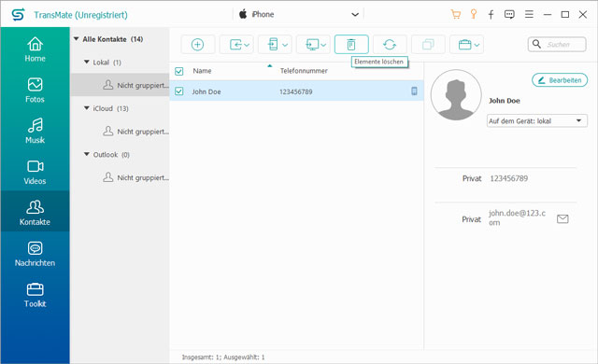Click the Alle Kontakte (14) label
The width and height of the screenshot is (598, 364).
click(x=113, y=39)
